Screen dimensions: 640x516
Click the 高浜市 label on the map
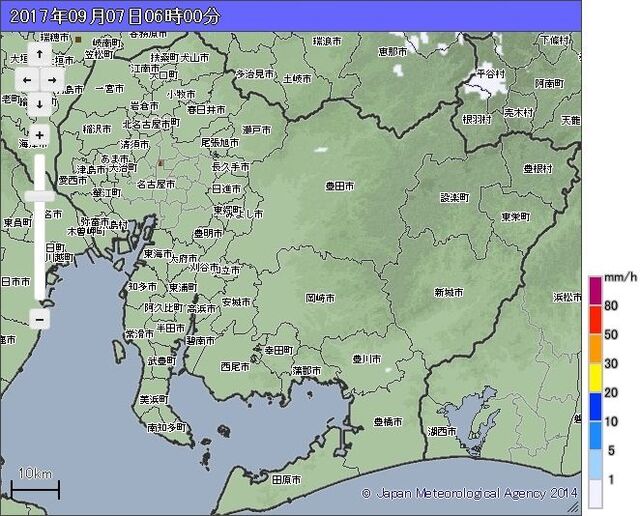201,309
